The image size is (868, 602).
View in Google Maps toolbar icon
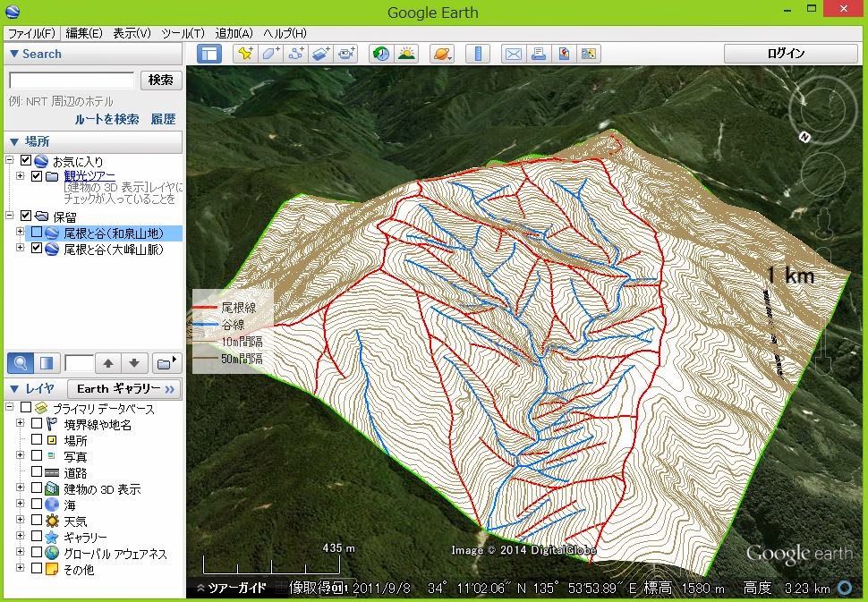tap(589, 54)
